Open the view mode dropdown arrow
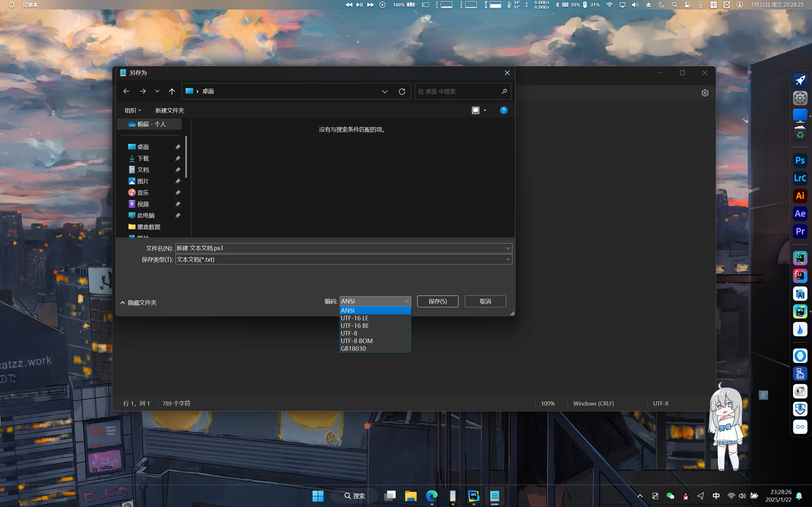This screenshot has height=507, width=812. [485, 110]
